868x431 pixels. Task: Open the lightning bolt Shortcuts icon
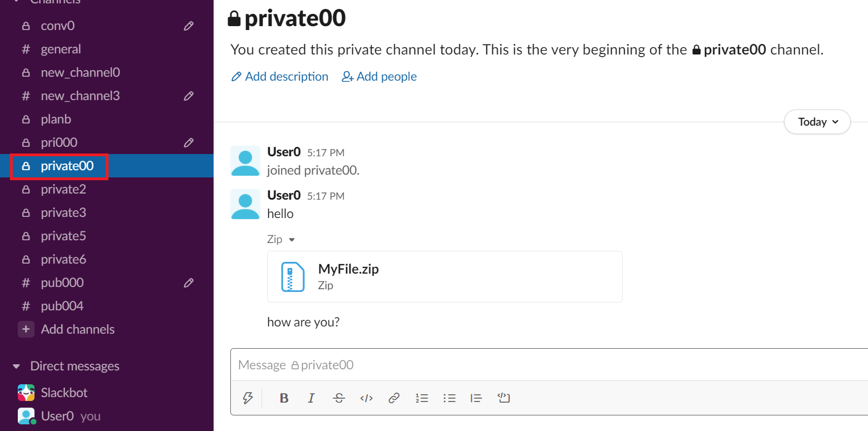pos(248,398)
